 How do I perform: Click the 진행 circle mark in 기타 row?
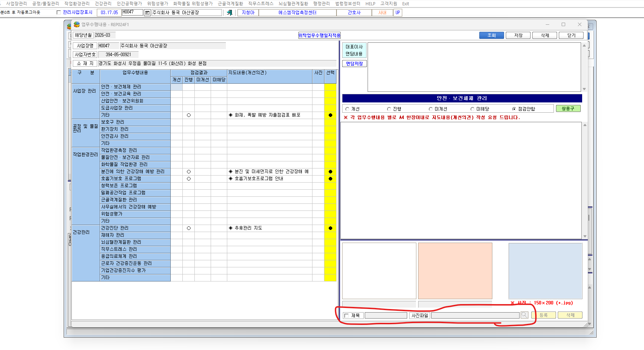click(x=189, y=115)
